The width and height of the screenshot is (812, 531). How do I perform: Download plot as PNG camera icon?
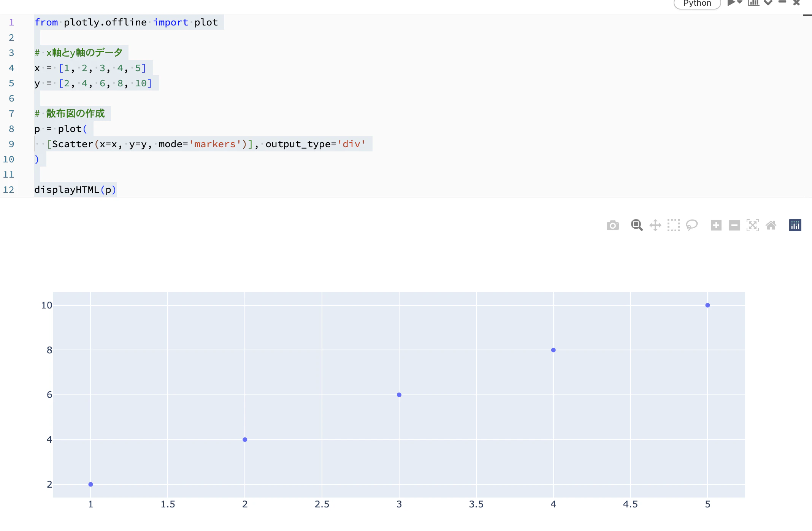tap(613, 225)
